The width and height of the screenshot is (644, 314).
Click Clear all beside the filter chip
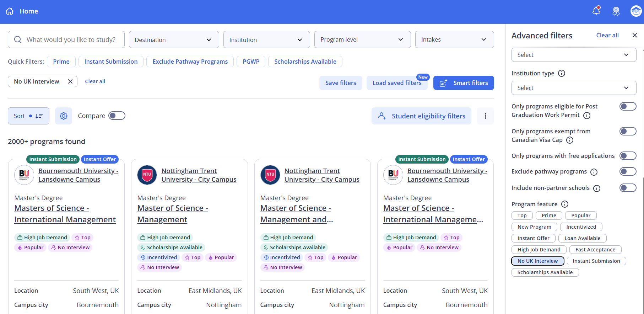tap(95, 81)
